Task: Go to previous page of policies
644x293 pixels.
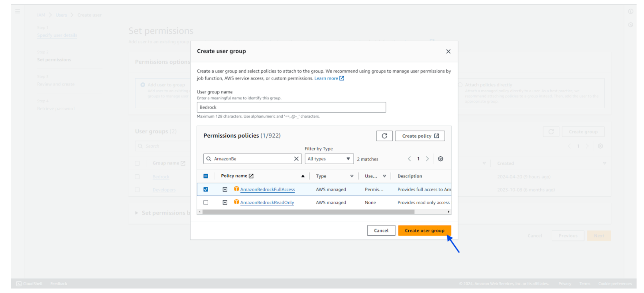Action: 409,159
